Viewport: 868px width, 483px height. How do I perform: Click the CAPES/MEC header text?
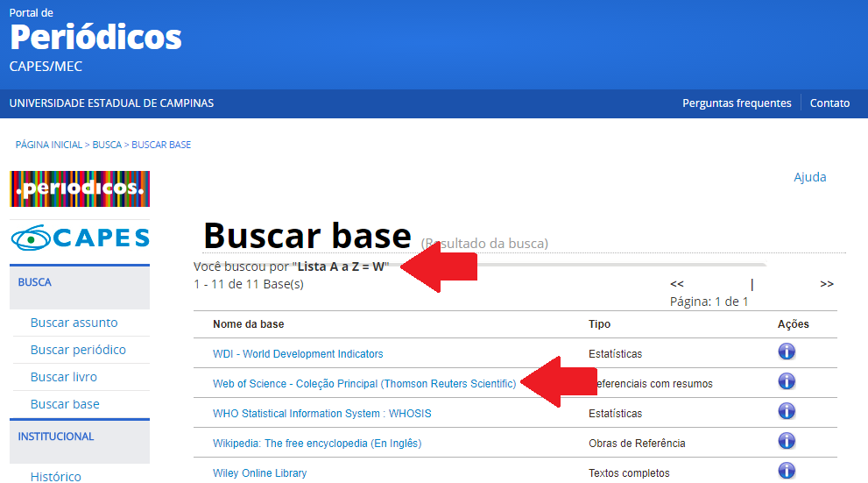click(46, 67)
